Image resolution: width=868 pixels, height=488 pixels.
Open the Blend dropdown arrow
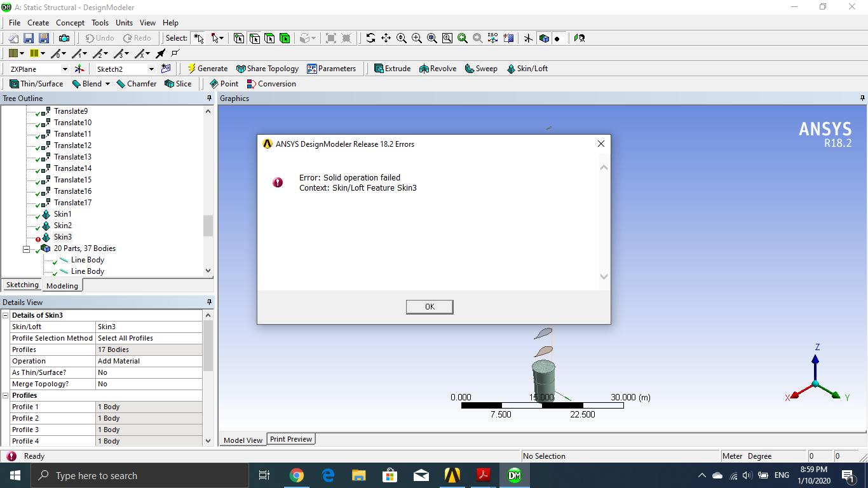click(107, 84)
